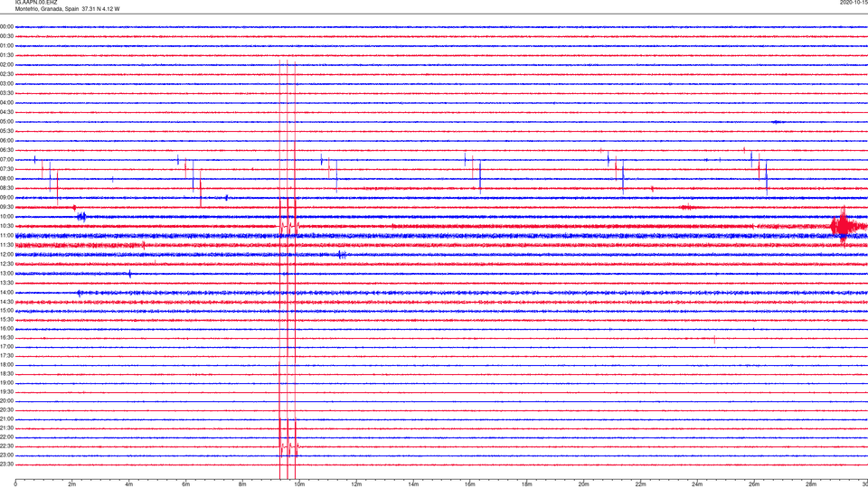Click the '10m' axis tick label
The image size is (868, 488).
point(299,484)
